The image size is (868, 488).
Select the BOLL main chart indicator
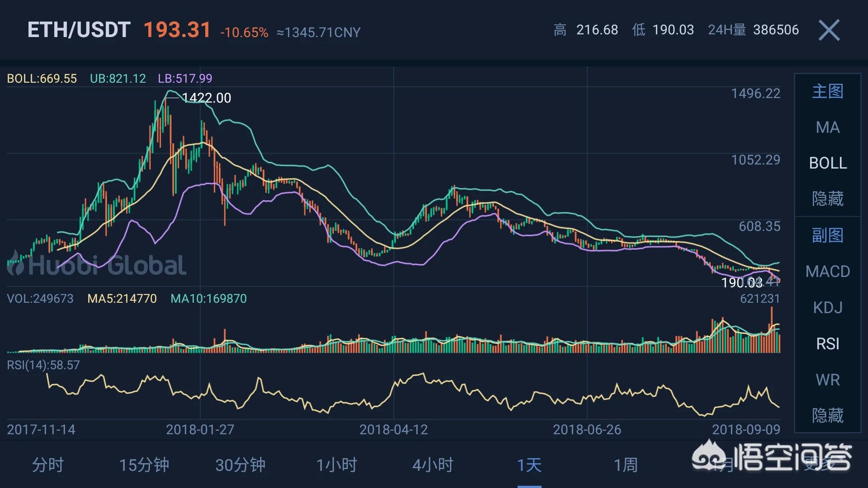click(827, 163)
